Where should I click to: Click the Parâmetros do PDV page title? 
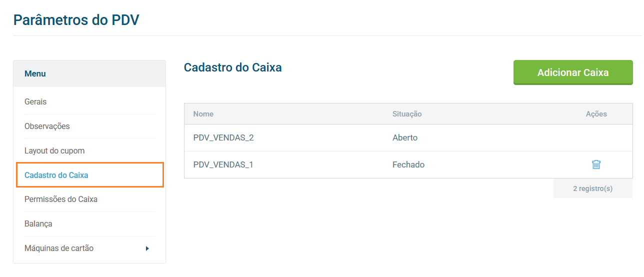(x=76, y=20)
